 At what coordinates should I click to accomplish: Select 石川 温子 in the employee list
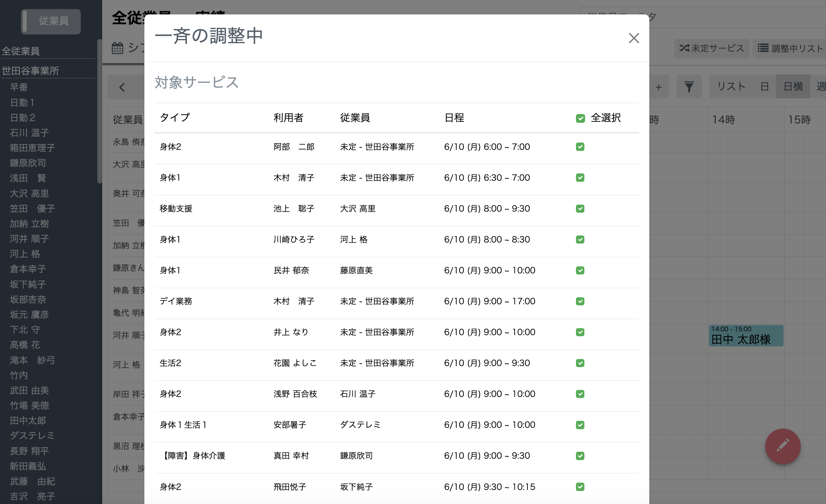29,133
